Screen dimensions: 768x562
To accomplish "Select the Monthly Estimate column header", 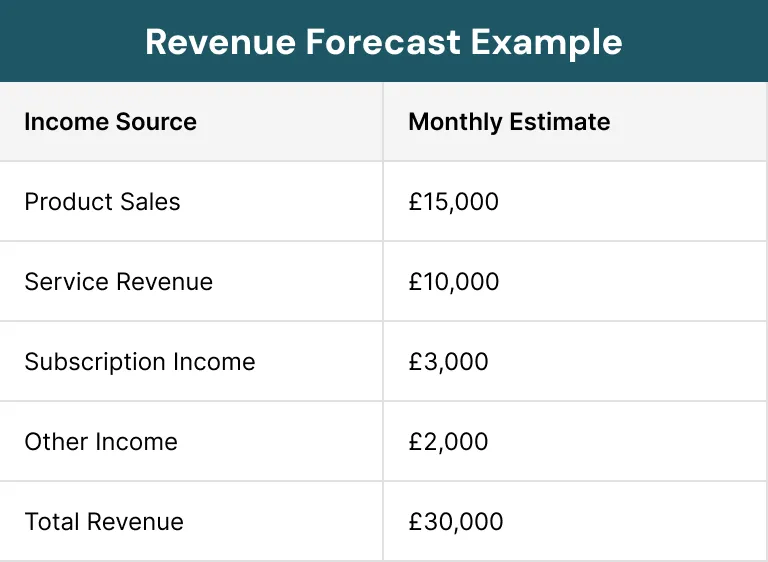I will pos(509,122).
